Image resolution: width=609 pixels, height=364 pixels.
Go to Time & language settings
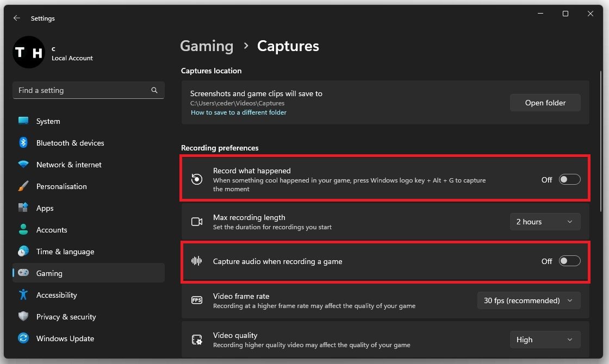(65, 252)
